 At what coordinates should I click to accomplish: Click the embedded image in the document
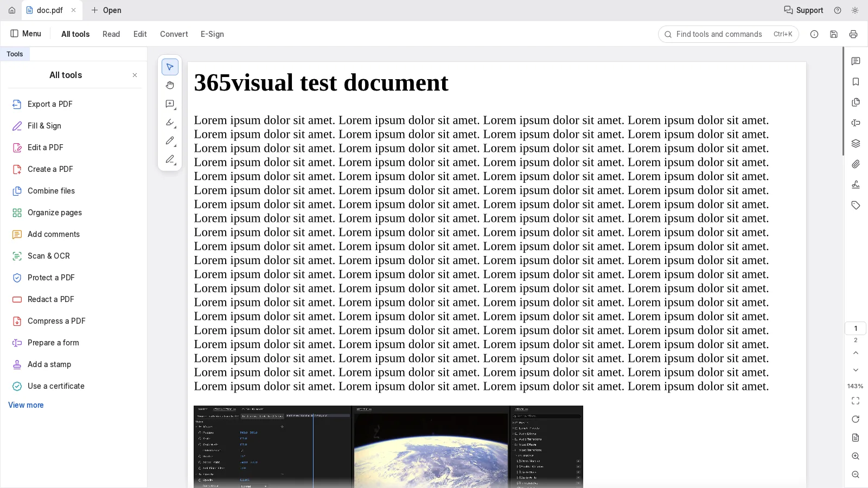point(388,447)
